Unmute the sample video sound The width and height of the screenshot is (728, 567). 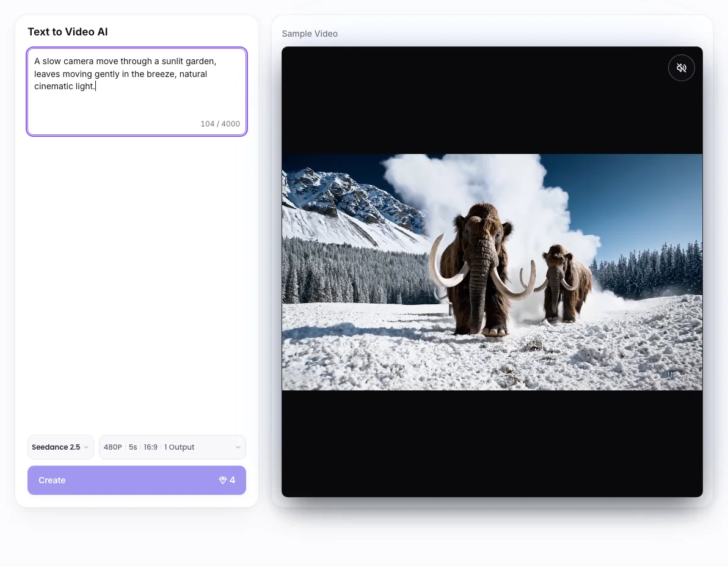(x=681, y=68)
